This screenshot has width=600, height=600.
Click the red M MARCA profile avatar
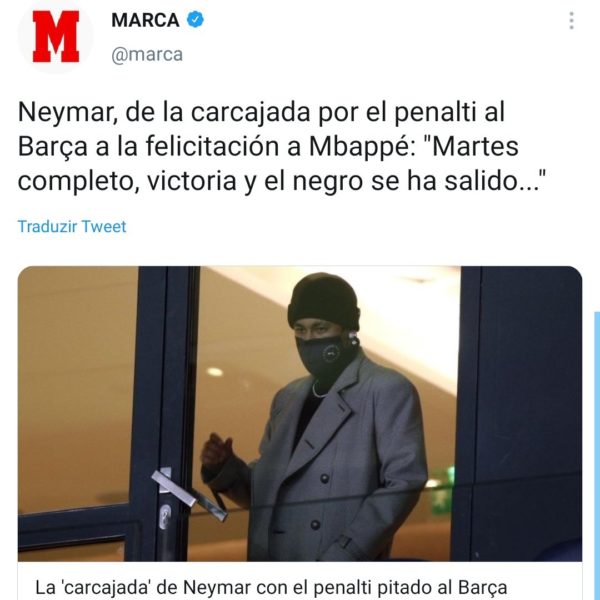55,36
